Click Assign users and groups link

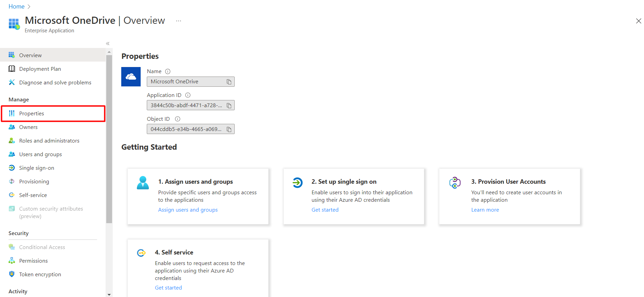188,210
